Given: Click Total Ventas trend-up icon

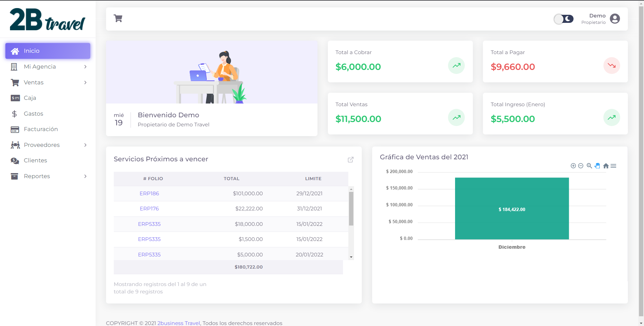Looking at the screenshot, I should coord(456,118).
